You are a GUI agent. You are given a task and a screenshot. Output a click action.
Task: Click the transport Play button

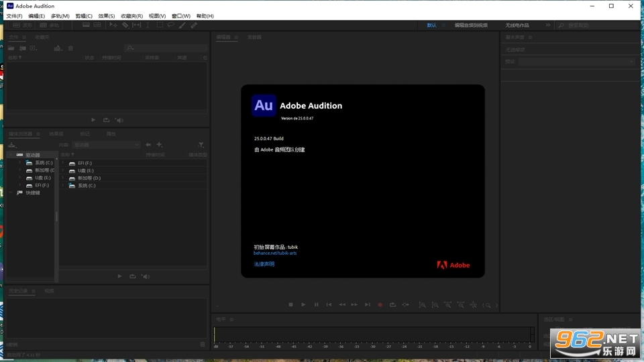[303, 304]
